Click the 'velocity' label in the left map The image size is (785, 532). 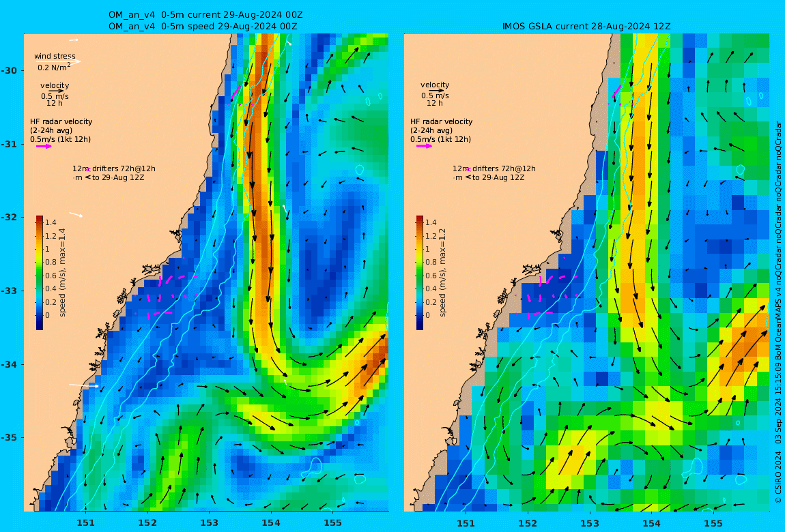[55, 85]
